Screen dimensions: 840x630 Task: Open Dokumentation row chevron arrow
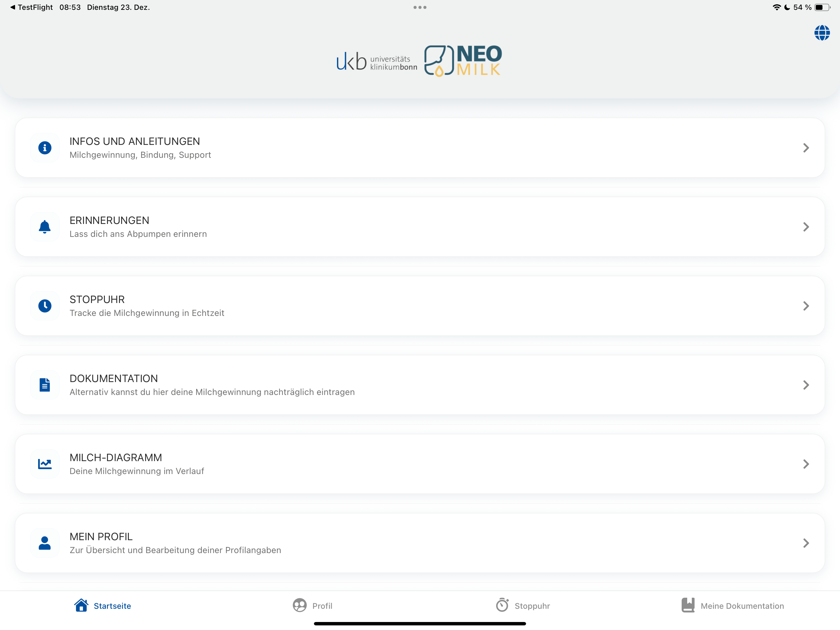pyautogui.click(x=806, y=385)
